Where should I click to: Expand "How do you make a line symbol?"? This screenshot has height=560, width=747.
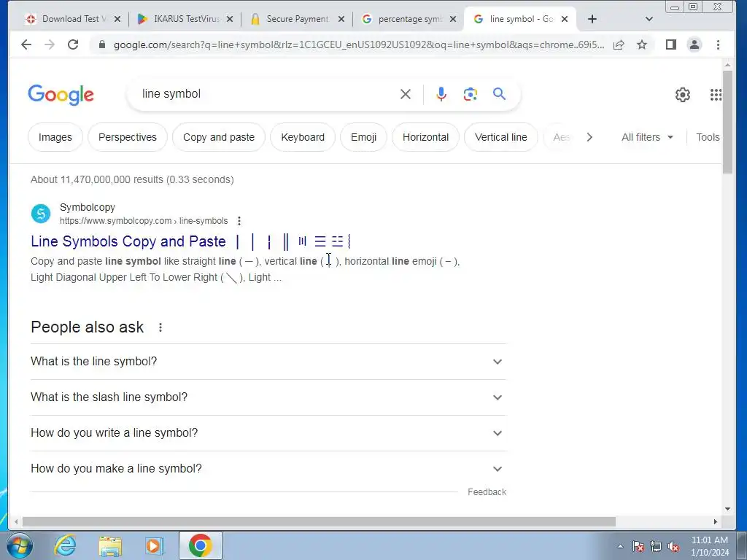tap(268, 469)
